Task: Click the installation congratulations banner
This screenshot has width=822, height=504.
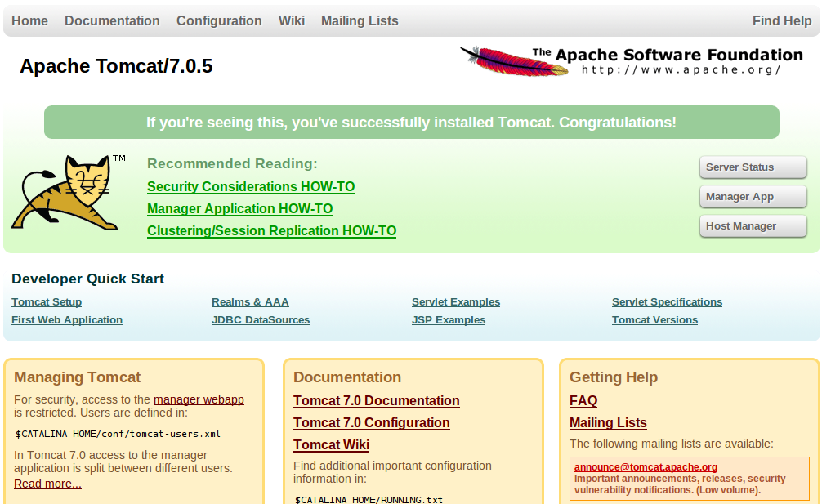Action: click(412, 122)
